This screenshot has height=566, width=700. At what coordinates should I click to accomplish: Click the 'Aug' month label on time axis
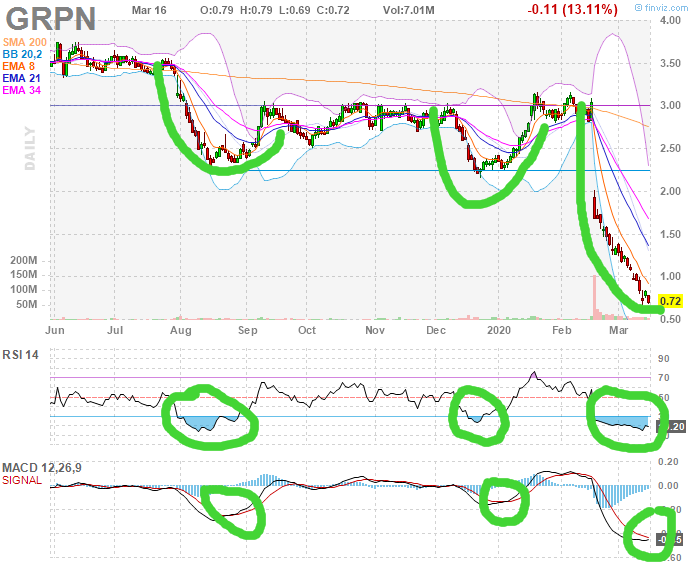pyautogui.click(x=181, y=330)
